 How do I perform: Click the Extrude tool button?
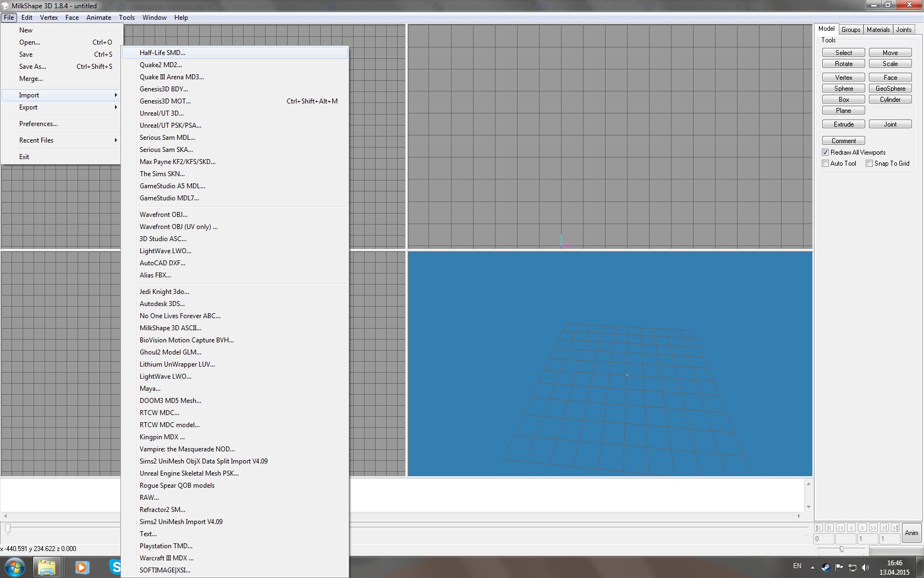(x=844, y=124)
